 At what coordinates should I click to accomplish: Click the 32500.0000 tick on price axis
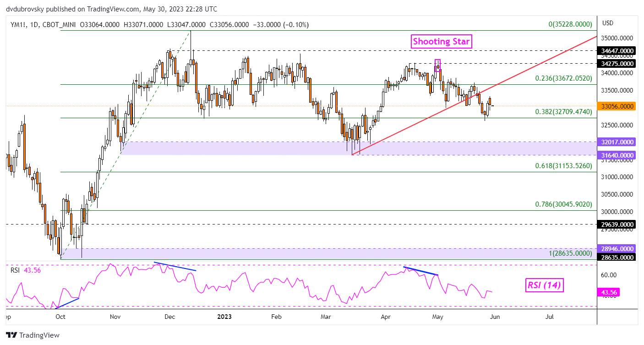[618, 125]
